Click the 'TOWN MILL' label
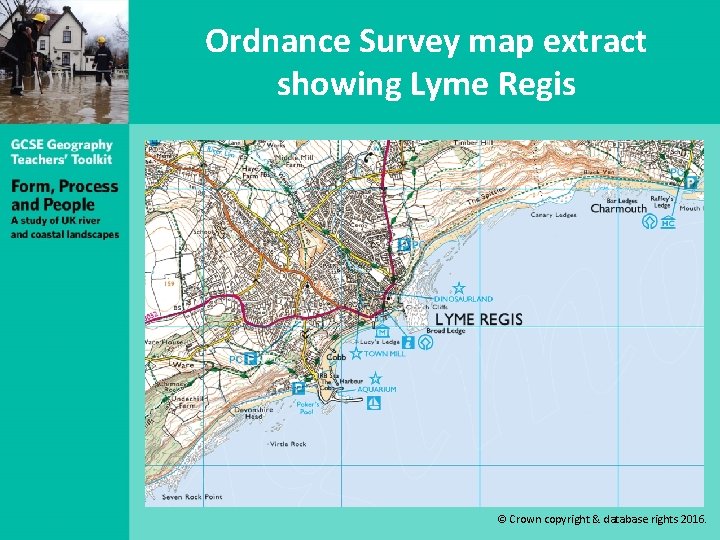This screenshot has height=540, width=720. (385, 354)
